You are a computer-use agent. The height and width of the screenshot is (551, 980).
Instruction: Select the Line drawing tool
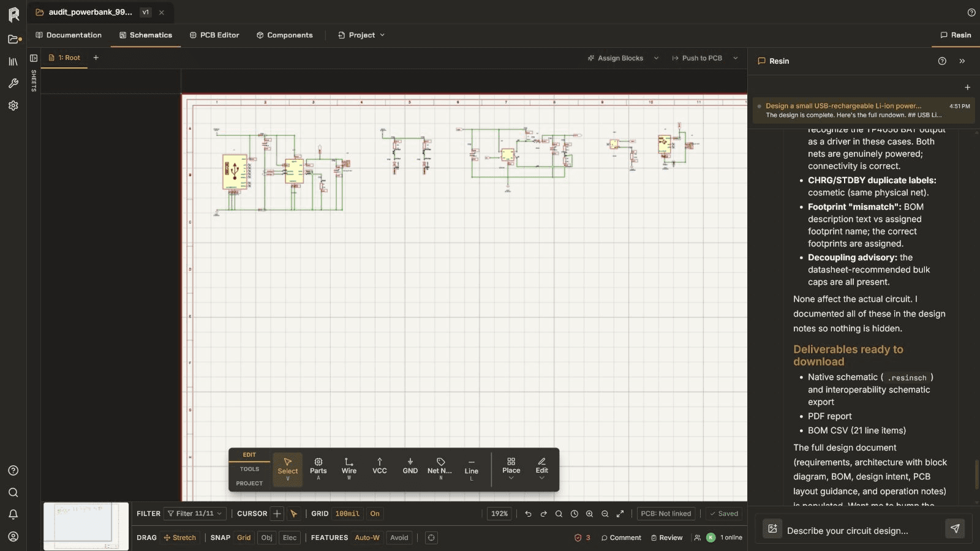[472, 470]
